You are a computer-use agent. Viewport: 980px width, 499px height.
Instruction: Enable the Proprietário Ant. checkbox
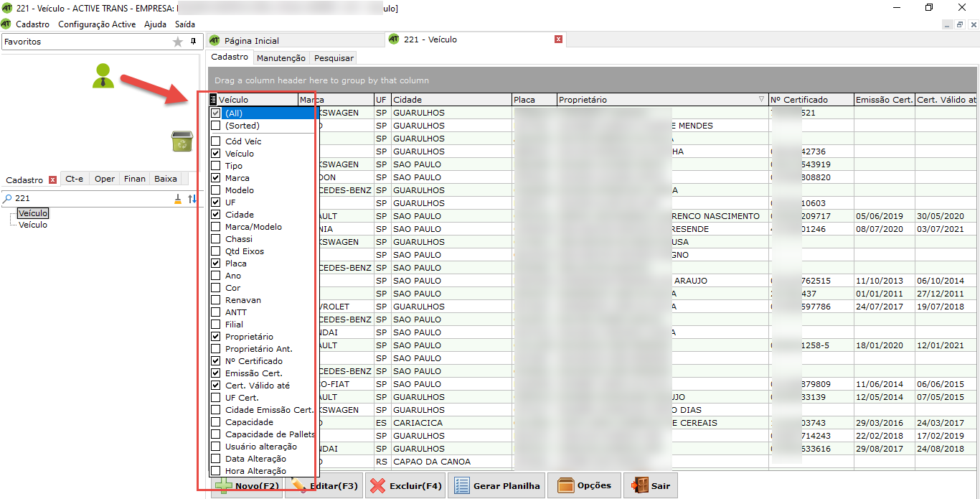[x=216, y=349]
